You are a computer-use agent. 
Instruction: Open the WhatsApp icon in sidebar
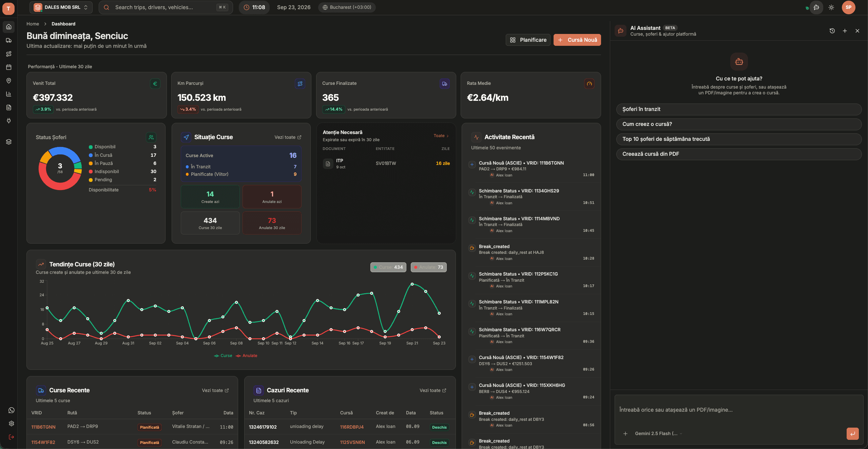(11, 410)
